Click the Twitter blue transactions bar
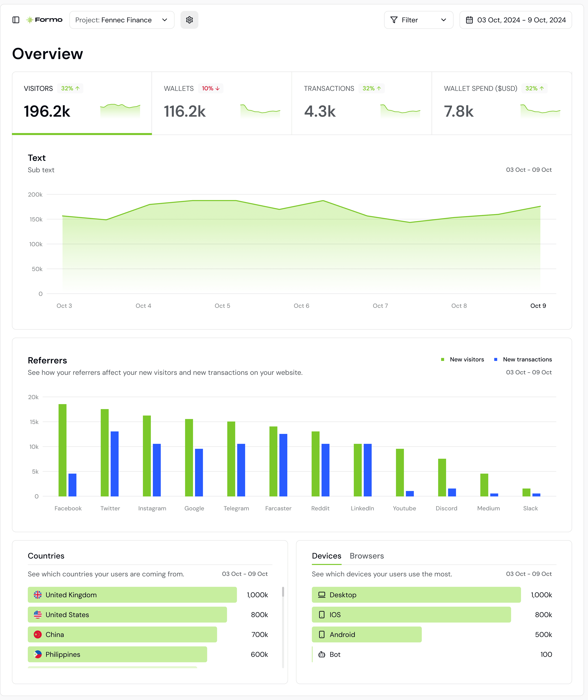 (114, 464)
